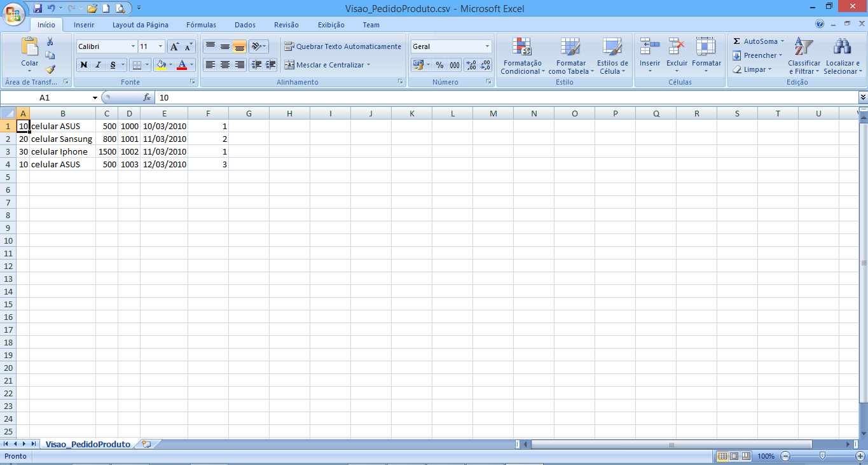This screenshot has height=465, width=868.
Task: Click the Inserir cells button
Action: (x=650, y=56)
